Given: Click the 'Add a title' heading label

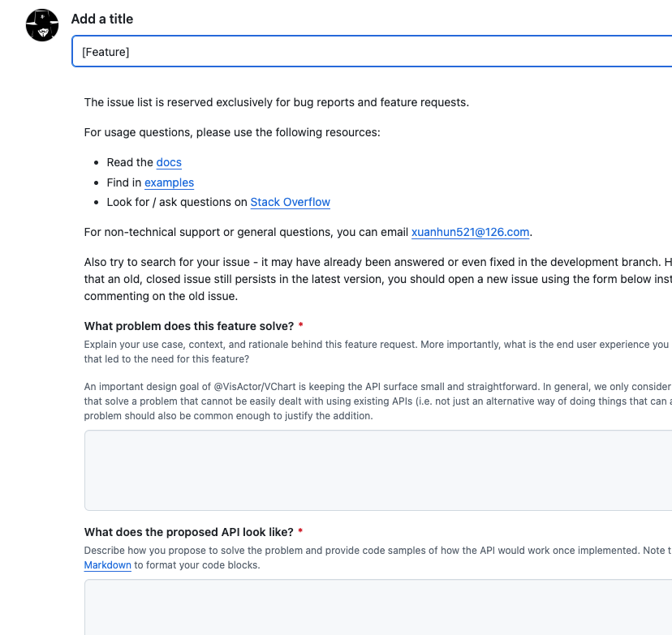Looking at the screenshot, I should [x=102, y=19].
